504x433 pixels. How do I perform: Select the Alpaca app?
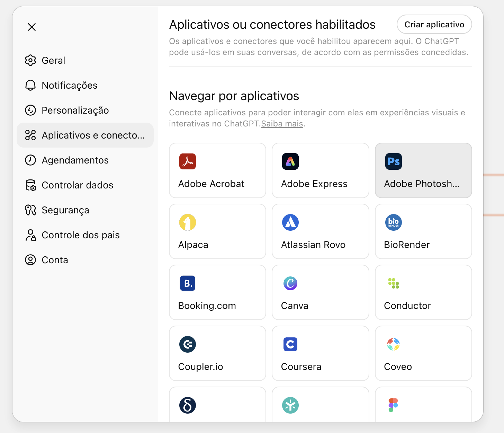tap(217, 231)
